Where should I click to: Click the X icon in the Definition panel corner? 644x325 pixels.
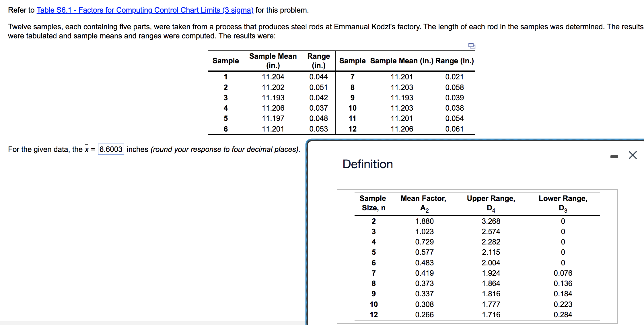(x=633, y=155)
